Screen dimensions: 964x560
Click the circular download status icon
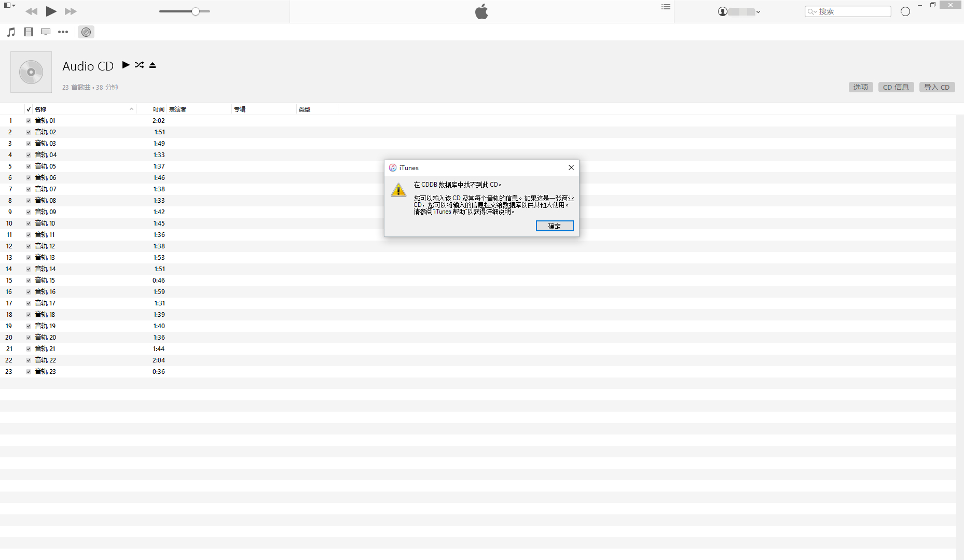pyautogui.click(x=905, y=11)
